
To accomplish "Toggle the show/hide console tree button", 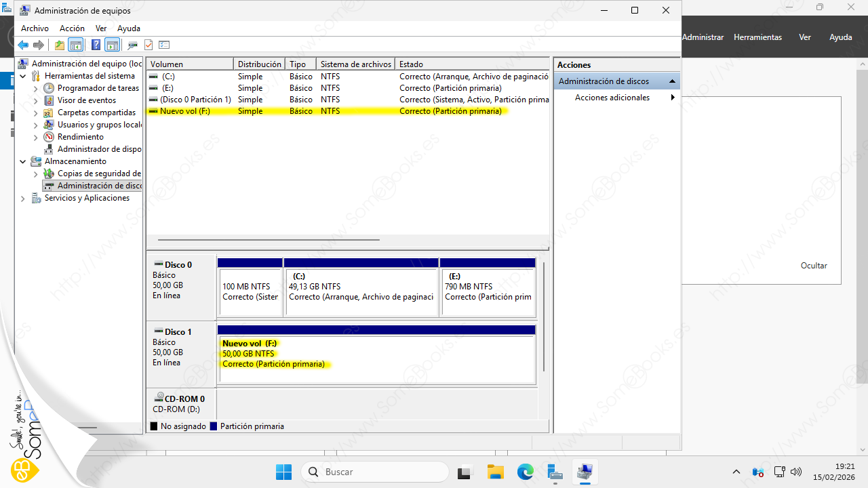I will pos(75,45).
